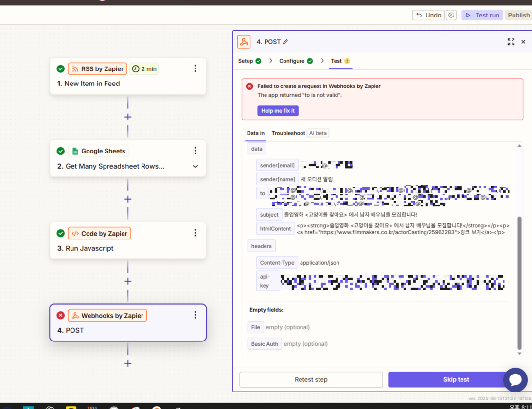The height and width of the screenshot is (409, 532).
Task: Switch to the Test tab
Action: [x=340, y=61]
